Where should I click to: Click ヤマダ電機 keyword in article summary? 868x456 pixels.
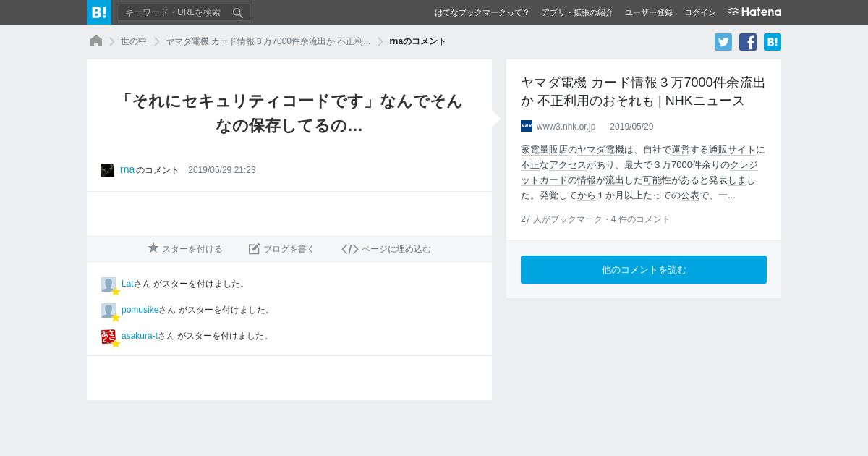600,150
